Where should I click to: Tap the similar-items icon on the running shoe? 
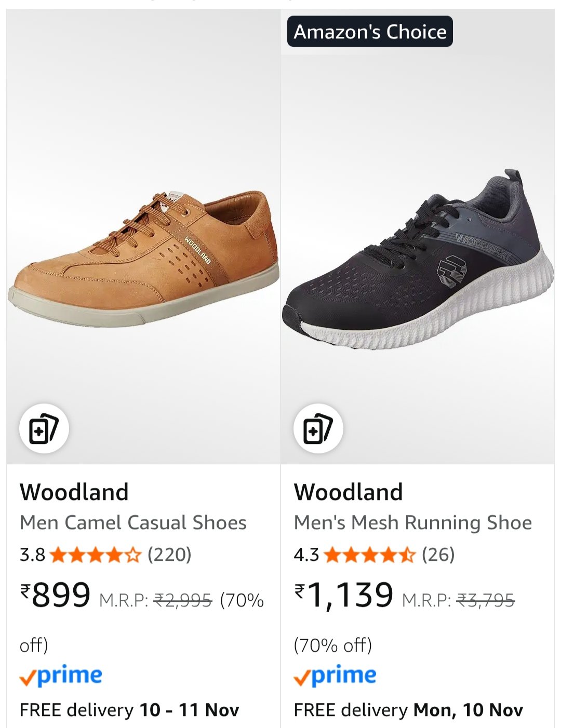tap(318, 429)
